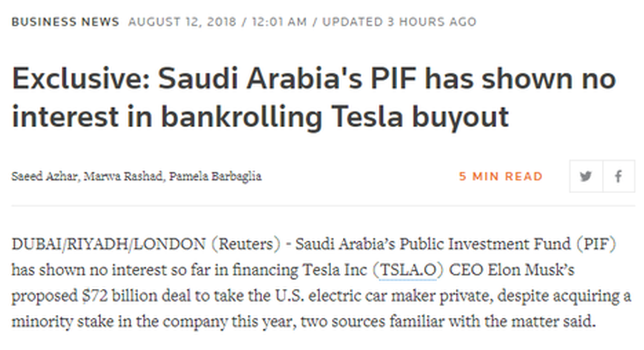Click the 5 Min Read label
This screenshot has width=644, height=350.
500,177
